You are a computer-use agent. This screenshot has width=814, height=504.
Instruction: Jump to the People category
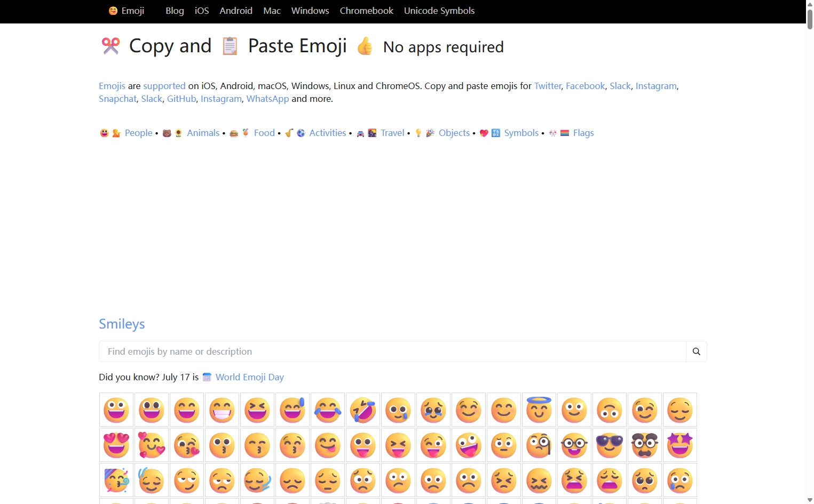pos(138,133)
